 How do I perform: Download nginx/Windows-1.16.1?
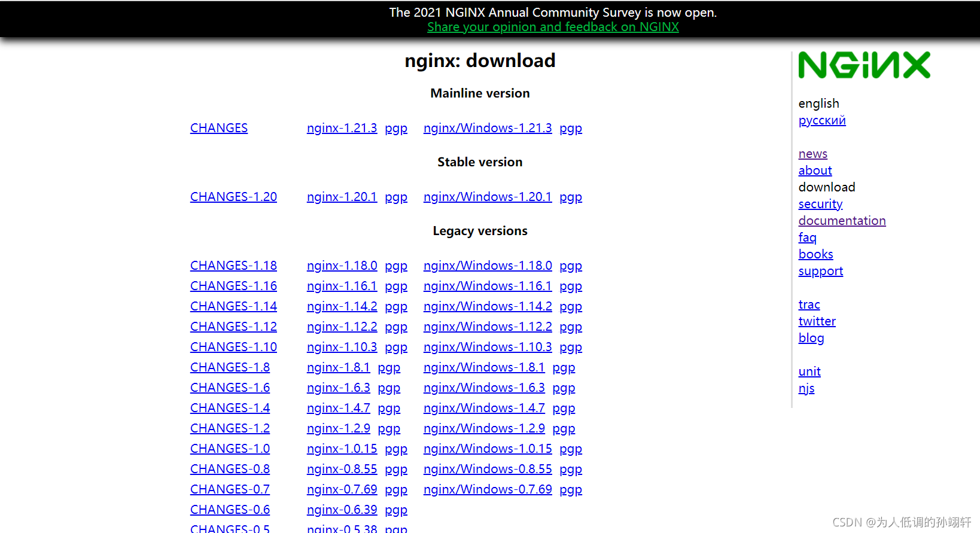pos(488,286)
